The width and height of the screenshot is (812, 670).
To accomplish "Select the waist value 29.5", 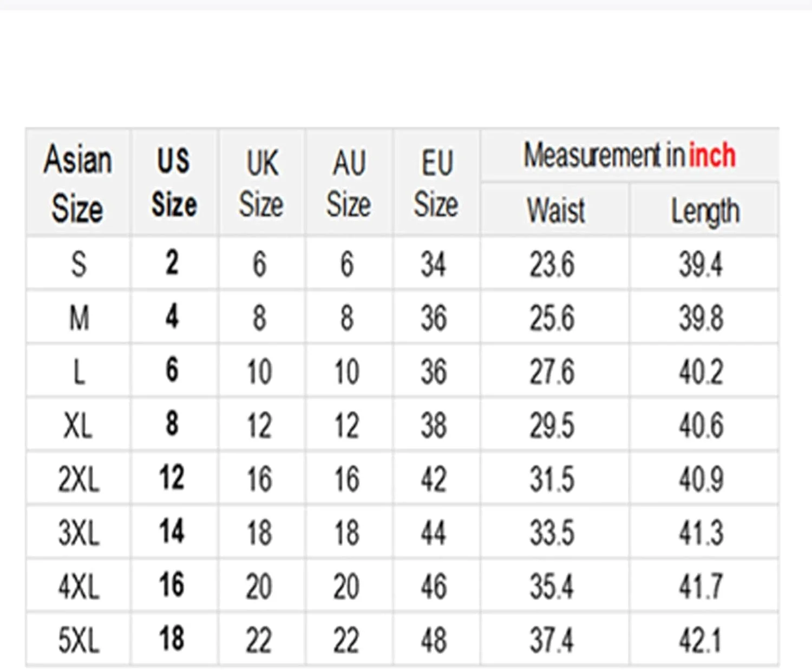I will click(552, 425).
